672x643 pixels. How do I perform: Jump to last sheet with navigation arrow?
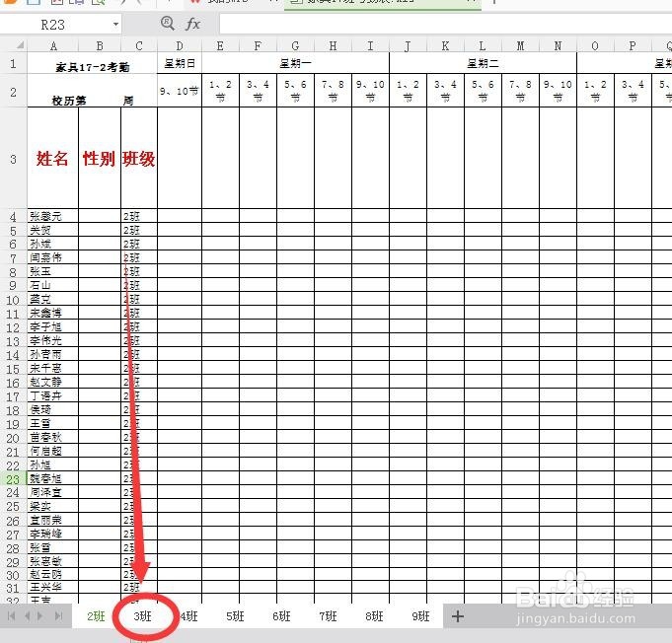point(58,616)
